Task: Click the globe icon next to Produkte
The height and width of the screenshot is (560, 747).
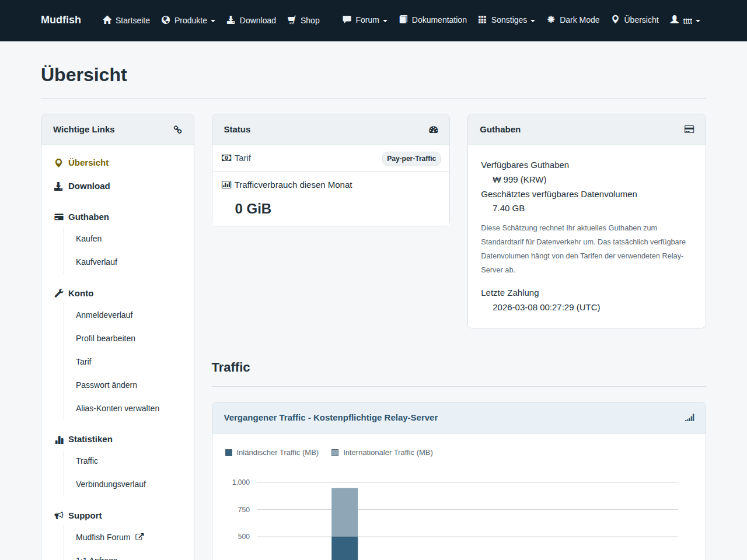Action: [x=166, y=20]
